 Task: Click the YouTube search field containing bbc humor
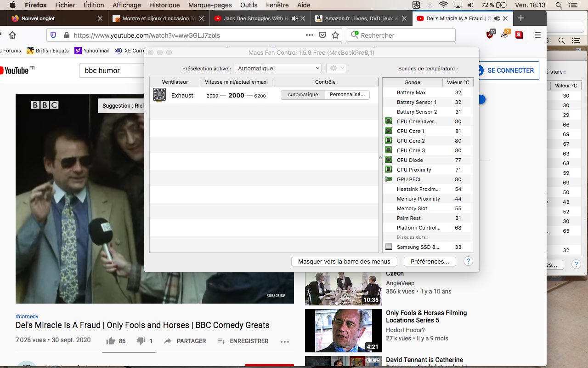click(113, 70)
